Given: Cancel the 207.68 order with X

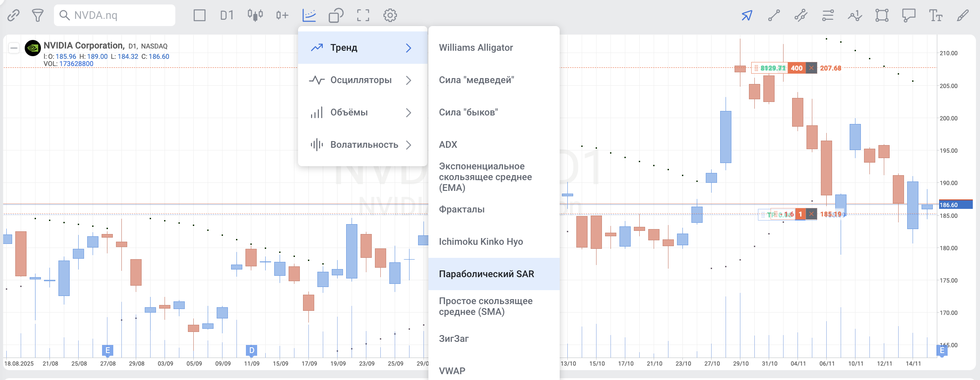Looking at the screenshot, I should 811,68.
